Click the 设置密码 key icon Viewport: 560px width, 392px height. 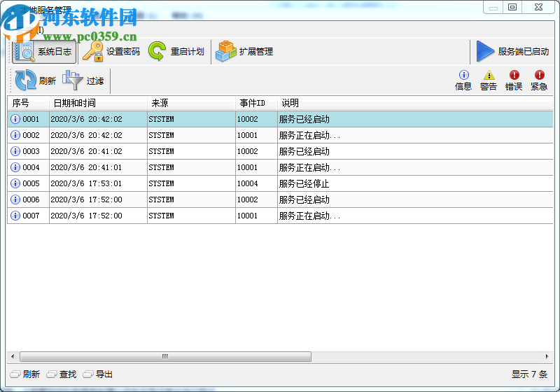pyautogui.click(x=93, y=51)
